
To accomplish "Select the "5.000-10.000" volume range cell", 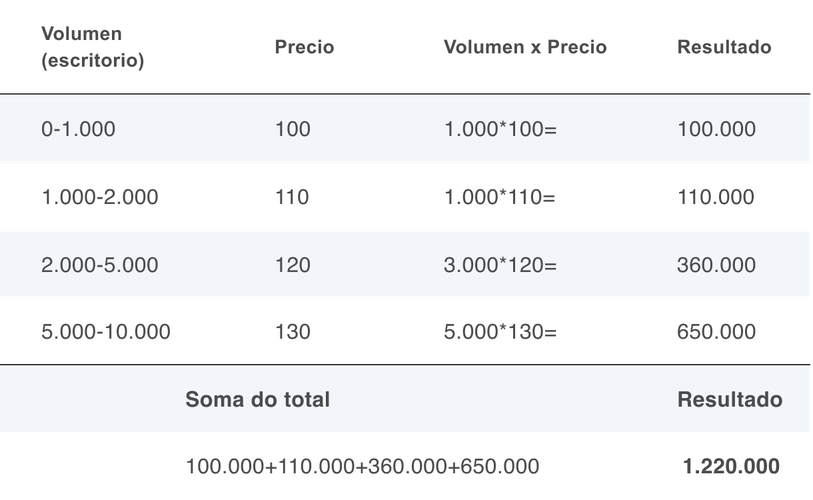I will pos(106,332).
